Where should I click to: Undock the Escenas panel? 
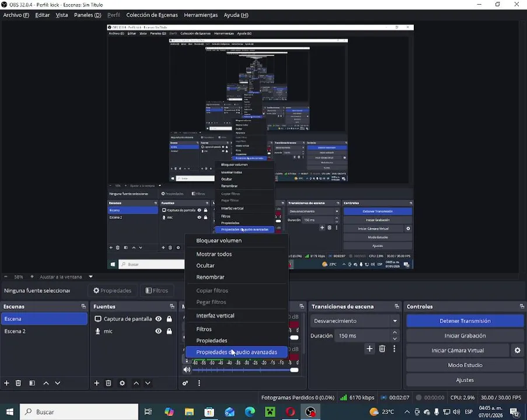pos(83,306)
